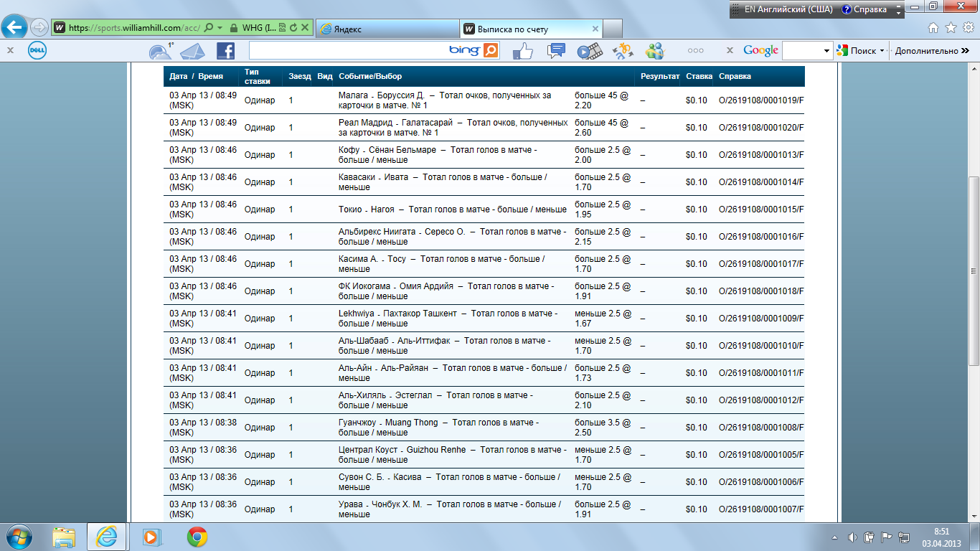Click the browser home icon
Viewport: 980px width, 551px height.
click(x=933, y=28)
